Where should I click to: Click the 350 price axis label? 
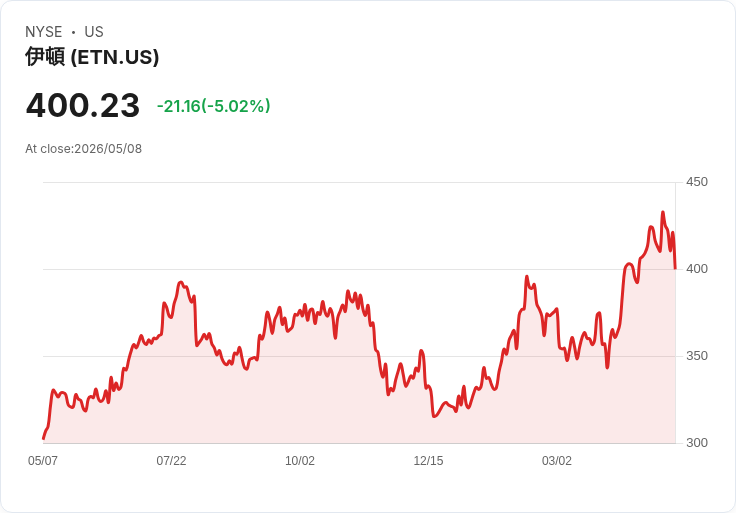(x=697, y=356)
